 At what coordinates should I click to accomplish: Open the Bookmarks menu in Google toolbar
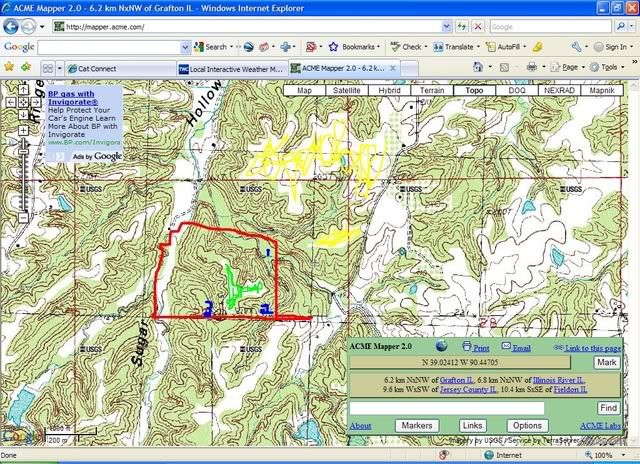tap(360, 47)
